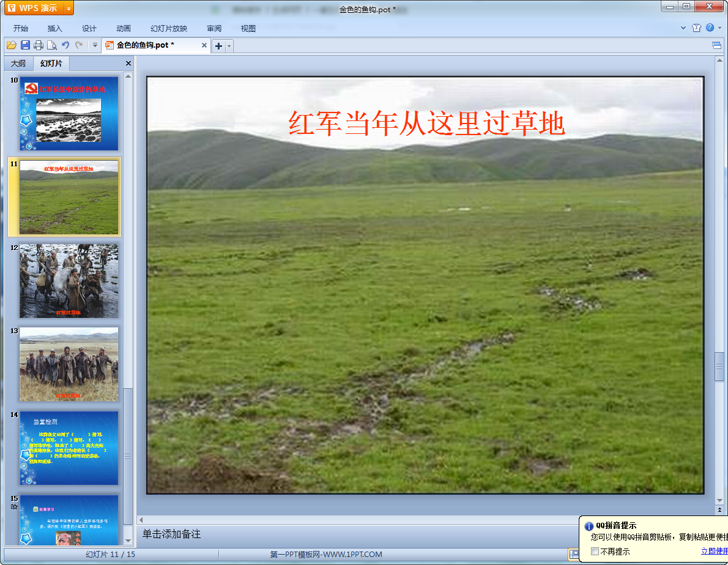Select slide 14 当堂检测 thumbnail
728x565 pixels.
69,448
